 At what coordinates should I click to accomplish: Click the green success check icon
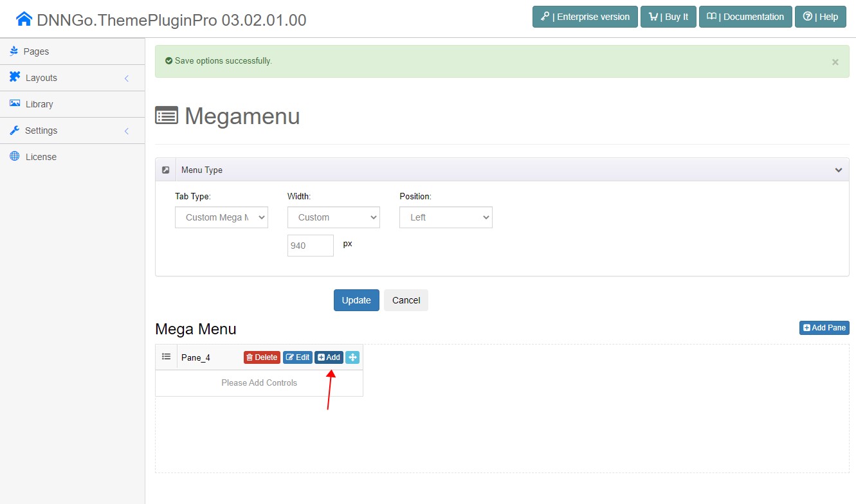point(169,61)
